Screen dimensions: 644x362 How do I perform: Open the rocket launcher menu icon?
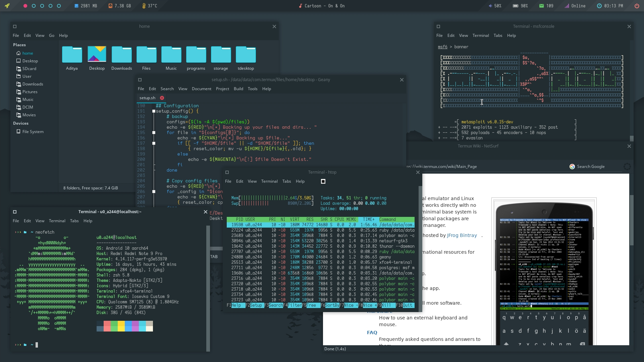[x=7, y=6]
